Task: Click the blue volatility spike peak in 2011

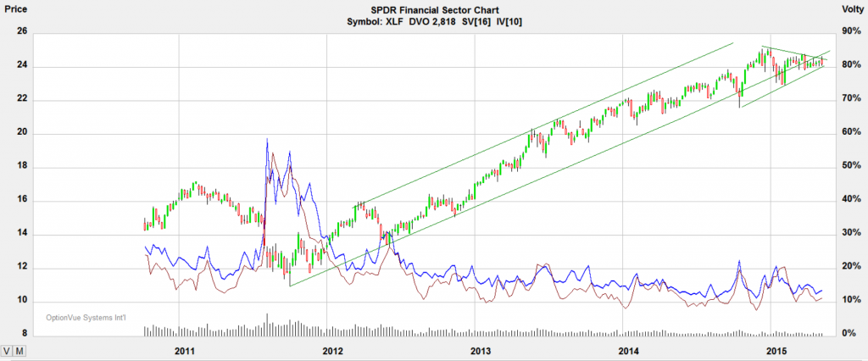Action: coord(267,139)
